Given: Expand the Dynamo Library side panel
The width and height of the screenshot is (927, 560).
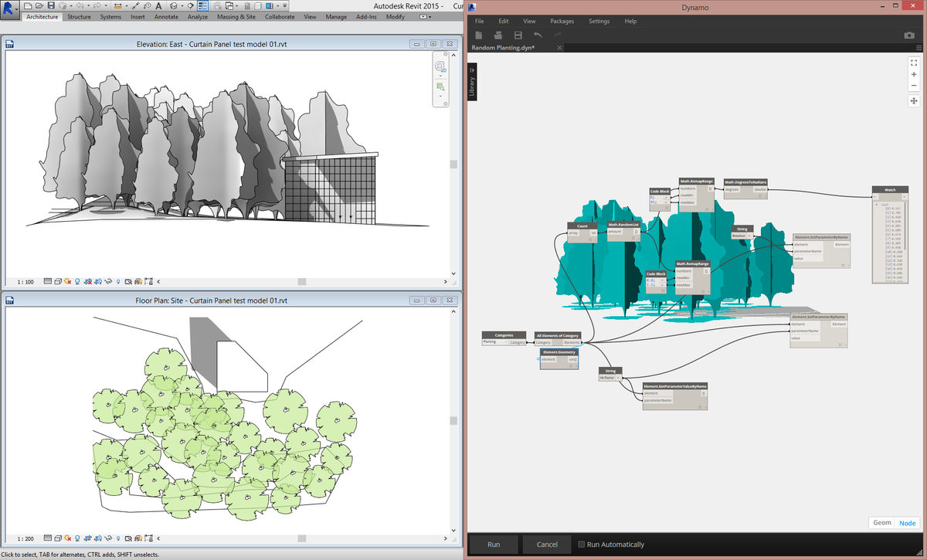Looking at the screenshot, I should (x=473, y=82).
